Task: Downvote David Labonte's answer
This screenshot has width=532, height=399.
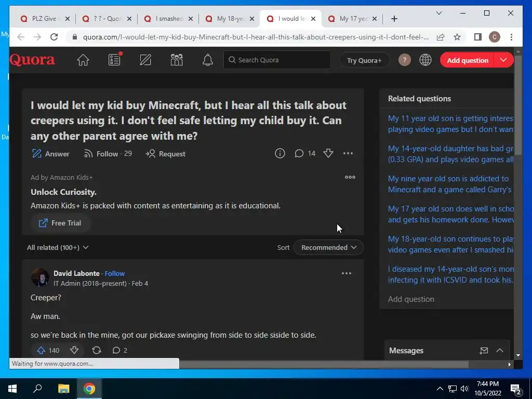Action: coord(74,350)
